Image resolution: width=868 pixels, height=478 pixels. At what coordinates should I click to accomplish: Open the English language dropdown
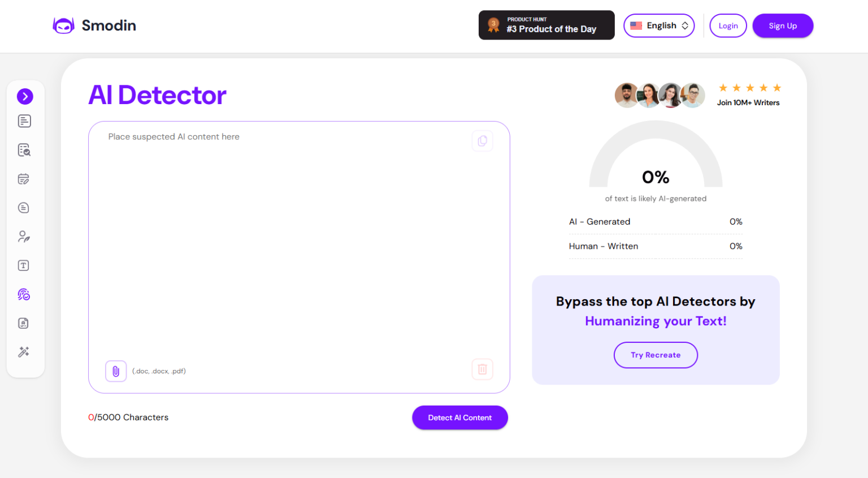pyautogui.click(x=658, y=25)
